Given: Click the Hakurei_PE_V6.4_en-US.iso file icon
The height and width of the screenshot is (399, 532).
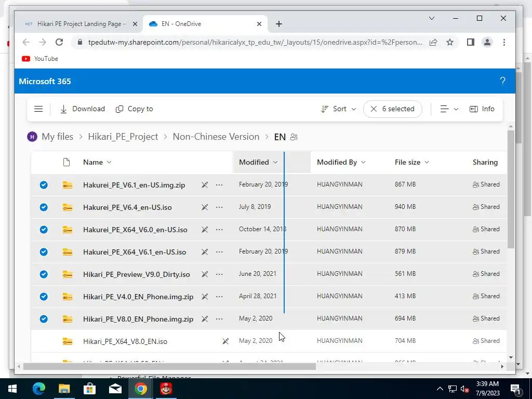Looking at the screenshot, I should pos(68,207).
